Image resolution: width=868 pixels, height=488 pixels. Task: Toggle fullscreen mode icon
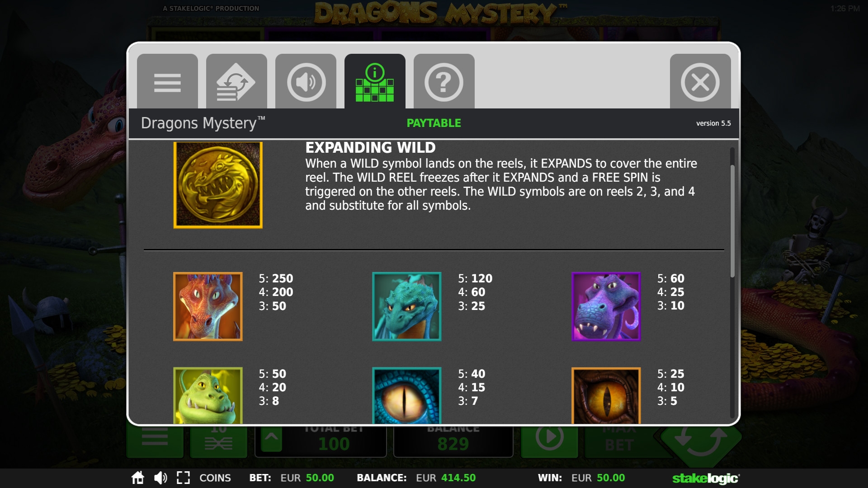point(183,478)
